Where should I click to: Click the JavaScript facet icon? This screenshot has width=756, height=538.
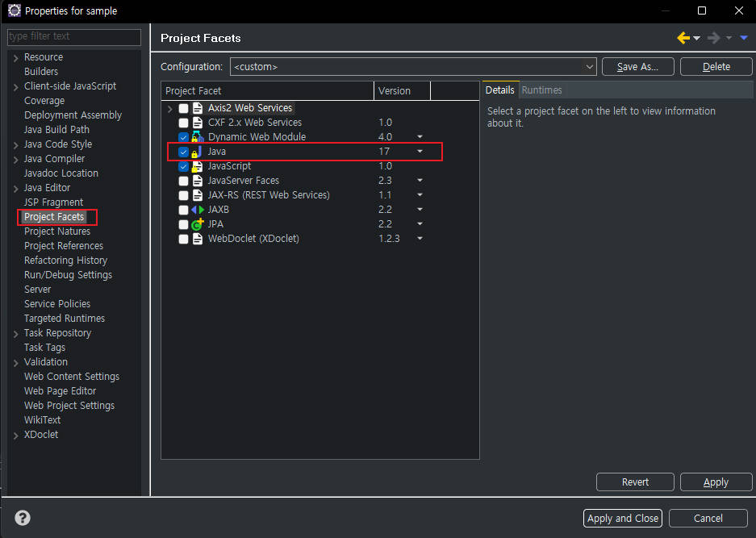coord(197,166)
